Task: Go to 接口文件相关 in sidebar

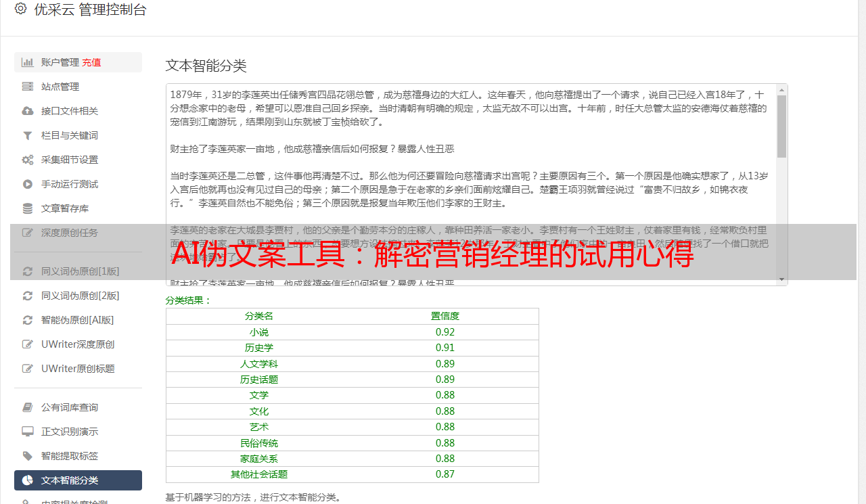Action: (x=78, y=111)
